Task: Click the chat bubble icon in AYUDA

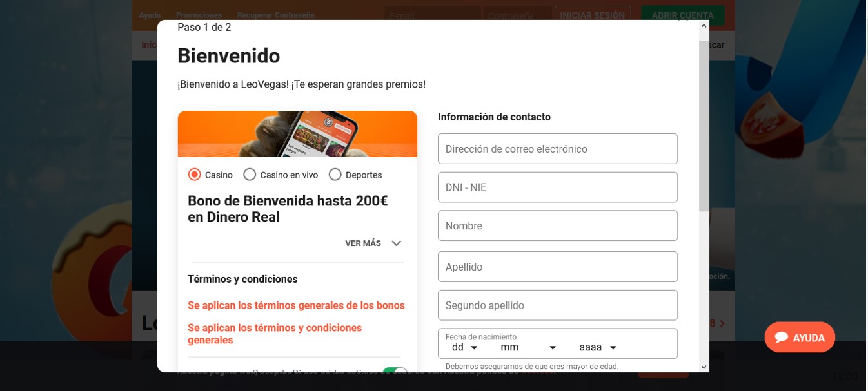Action: [x=782, y=337]
